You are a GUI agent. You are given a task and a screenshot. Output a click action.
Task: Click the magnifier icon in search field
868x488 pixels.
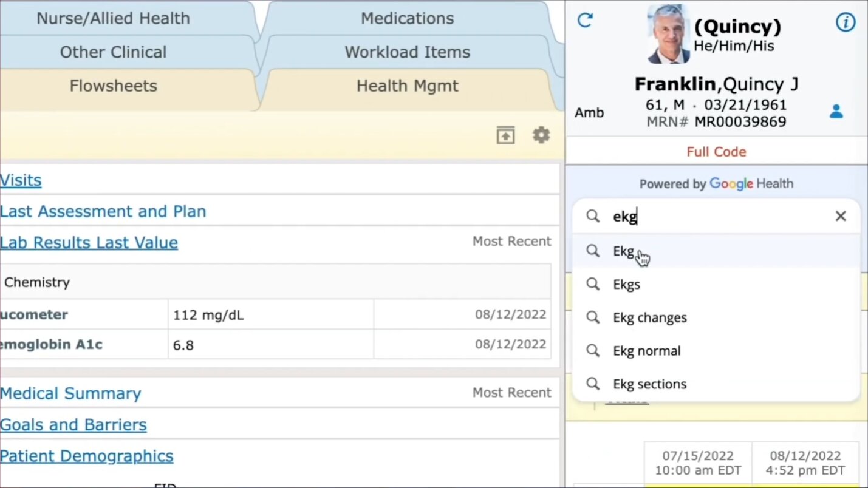593,216
